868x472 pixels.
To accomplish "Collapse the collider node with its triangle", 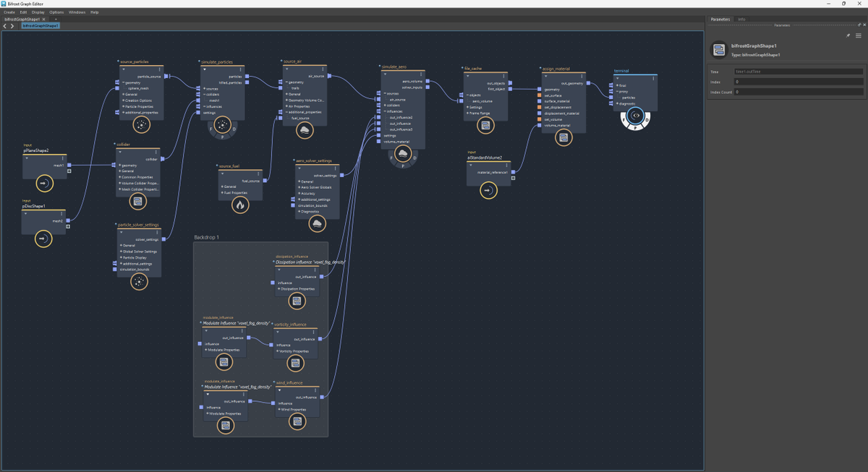I will pos(121,153).
